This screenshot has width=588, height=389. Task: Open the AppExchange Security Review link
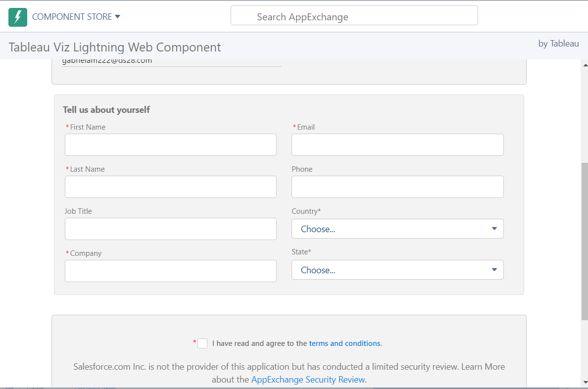(x=308, y=380)
